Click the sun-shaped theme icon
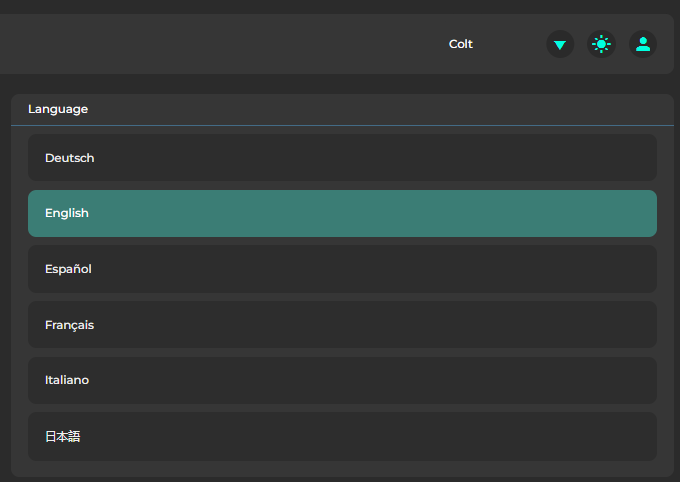The height and width of the screenshot is (482, 680). click(601, 44)
